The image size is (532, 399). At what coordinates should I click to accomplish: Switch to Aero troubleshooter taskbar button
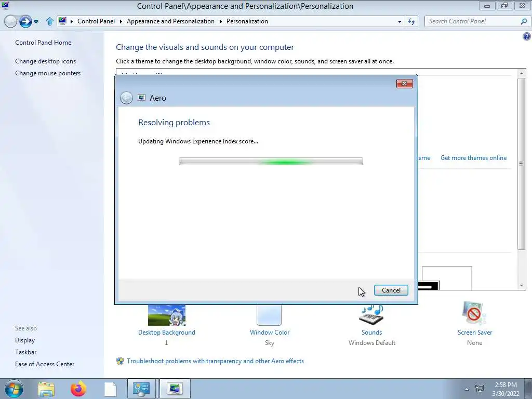point(175,389)
